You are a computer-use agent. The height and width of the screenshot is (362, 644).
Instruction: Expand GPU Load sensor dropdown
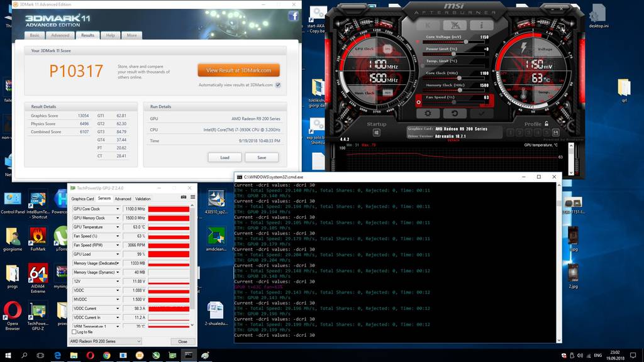pyautogui.click(x=118, y=254)
